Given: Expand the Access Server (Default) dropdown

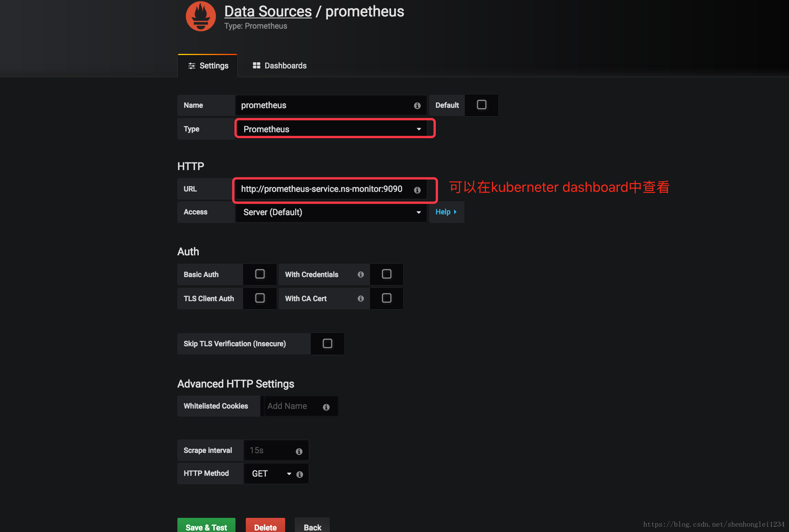Looking at the screenshot, I should pos(331,212).
